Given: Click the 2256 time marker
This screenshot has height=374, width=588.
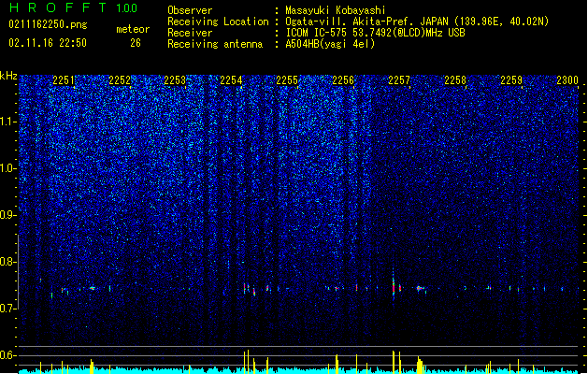Looking at the screenshot, I should (343, 80).
